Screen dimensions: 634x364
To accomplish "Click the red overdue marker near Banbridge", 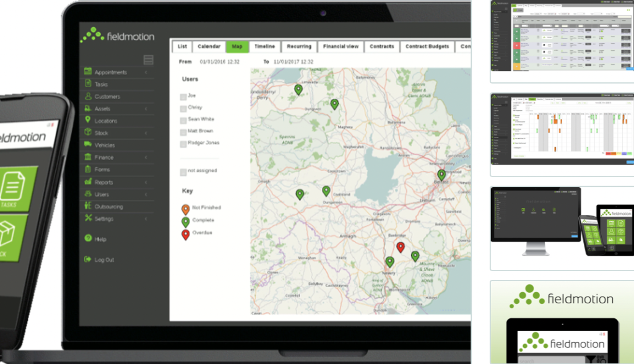I will (x=401, y=247).
